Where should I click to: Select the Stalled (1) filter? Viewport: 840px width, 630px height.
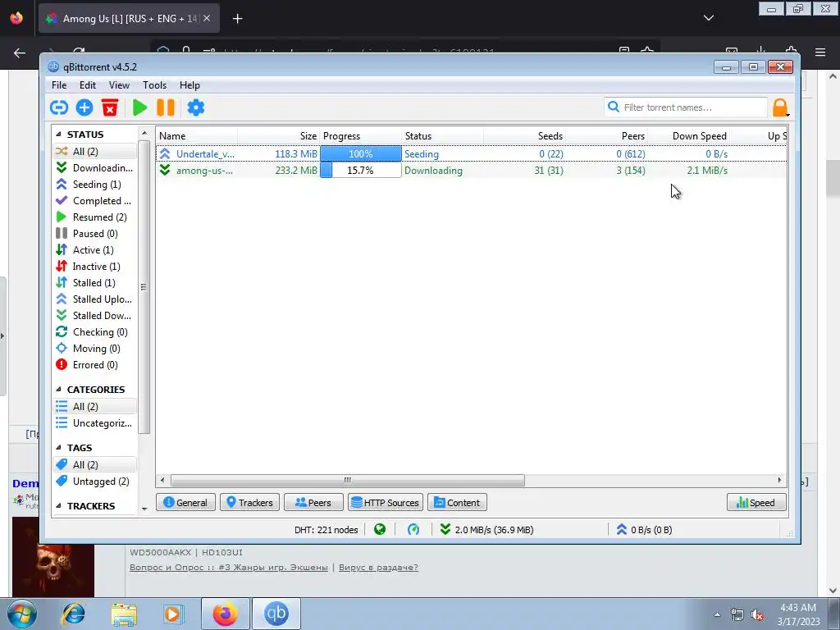94,283
